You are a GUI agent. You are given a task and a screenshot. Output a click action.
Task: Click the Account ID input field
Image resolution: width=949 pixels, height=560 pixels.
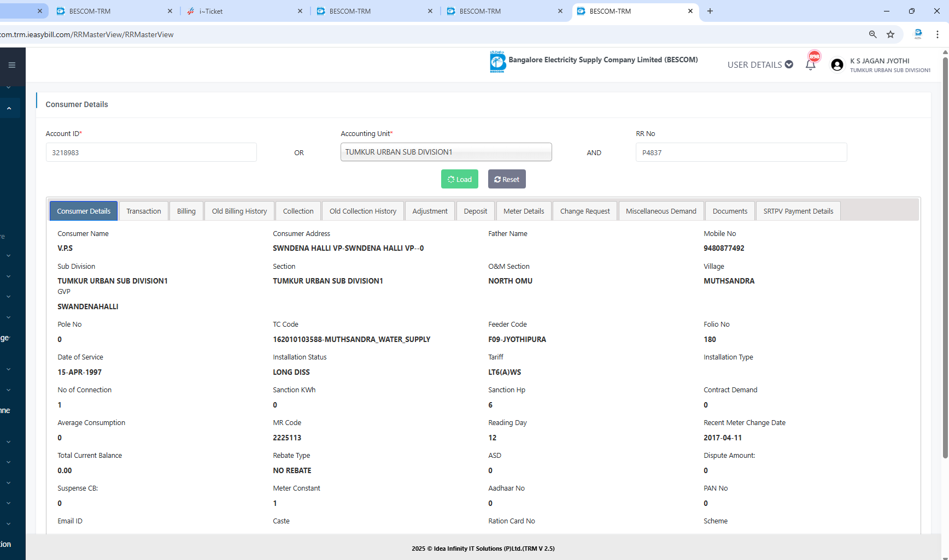pyautogui.click(x=151, y=152)
